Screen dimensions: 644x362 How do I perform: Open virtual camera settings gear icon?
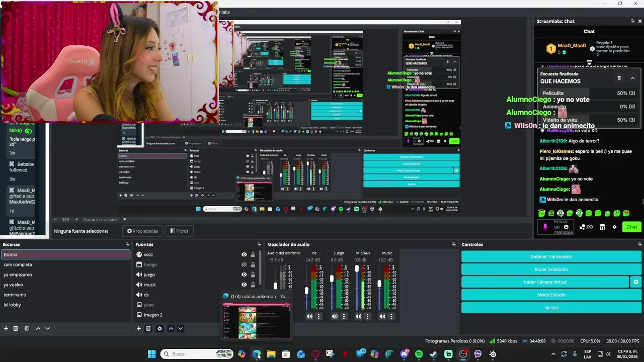tap(636, 282)
